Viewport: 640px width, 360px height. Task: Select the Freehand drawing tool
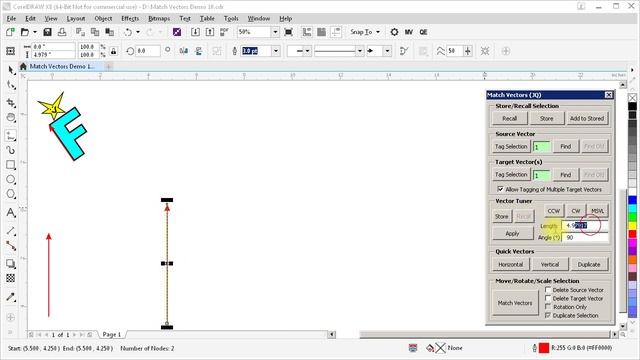pos(11,135)
